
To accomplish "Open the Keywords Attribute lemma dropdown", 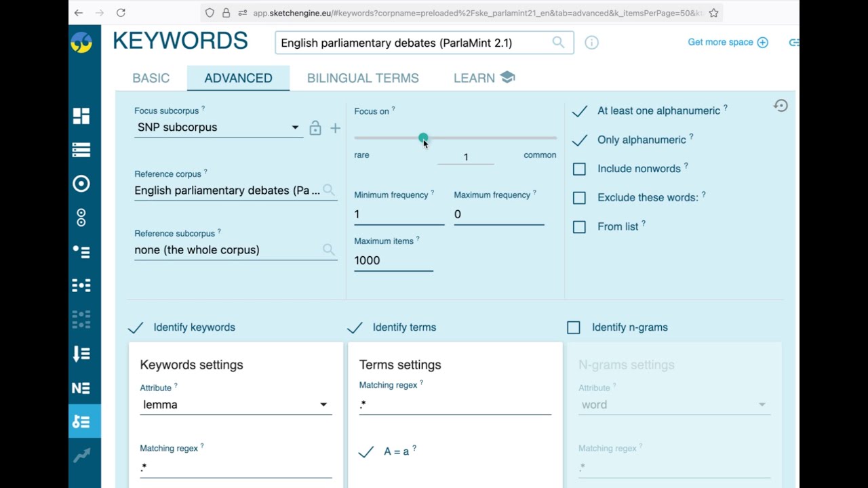I will (235, 405).
